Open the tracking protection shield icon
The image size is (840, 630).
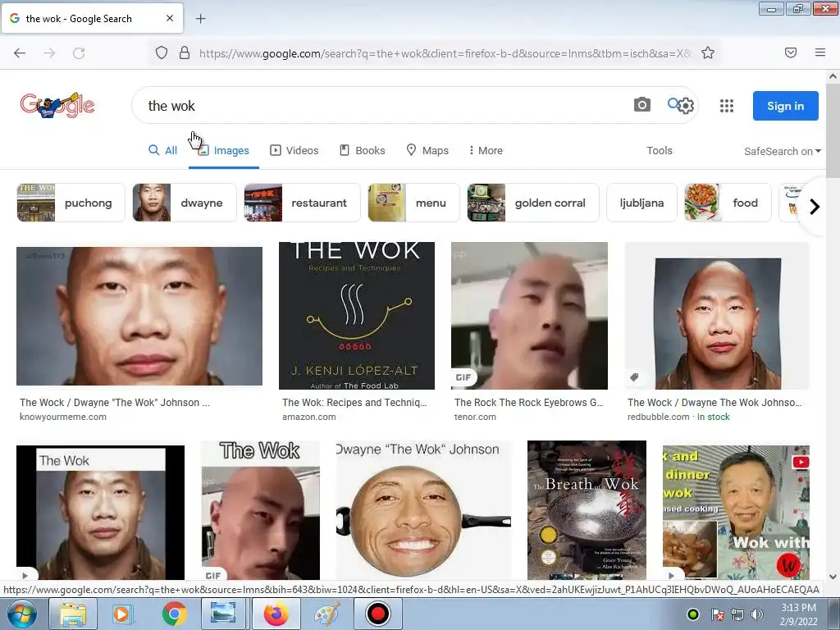pyautogui.click(x=162, y=53)
